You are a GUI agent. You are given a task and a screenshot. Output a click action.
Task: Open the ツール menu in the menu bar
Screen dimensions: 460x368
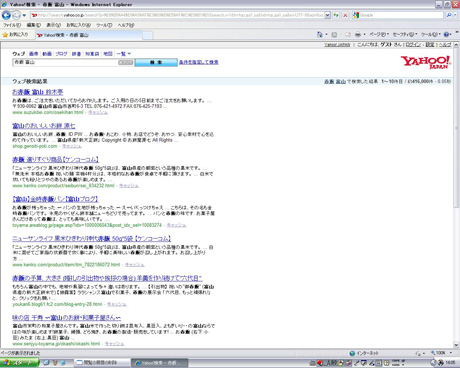pyautogui.click(x=104, y=25)
